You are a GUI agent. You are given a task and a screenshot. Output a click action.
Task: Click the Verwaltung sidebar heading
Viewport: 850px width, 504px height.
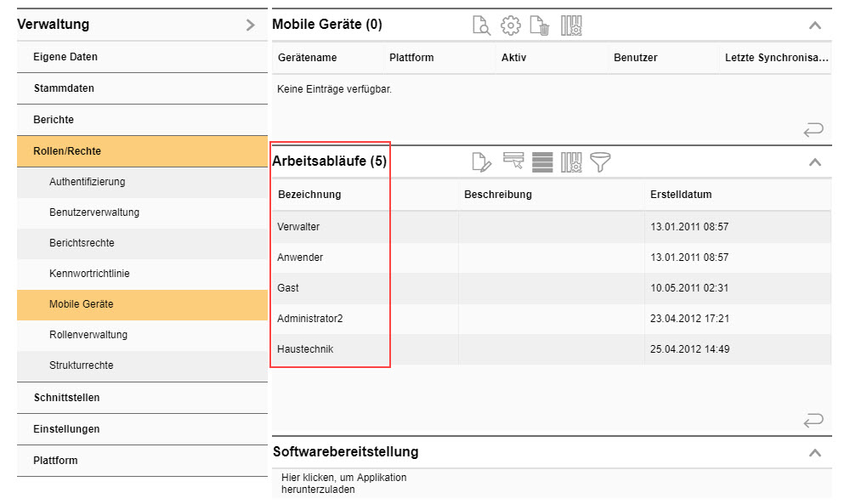(x=53, y=25)
